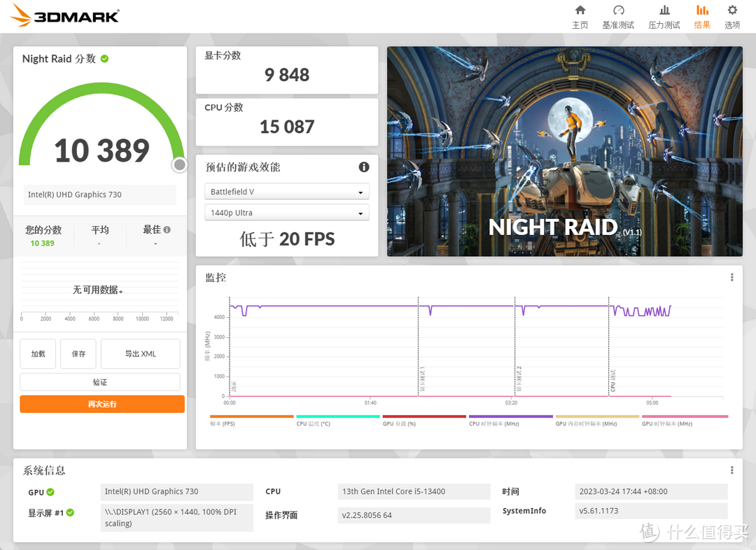Toggle the GPU 负载 (%) red legend series
Image resolution: width=756 pixels, height=550 pixels.
click(424, 421)
